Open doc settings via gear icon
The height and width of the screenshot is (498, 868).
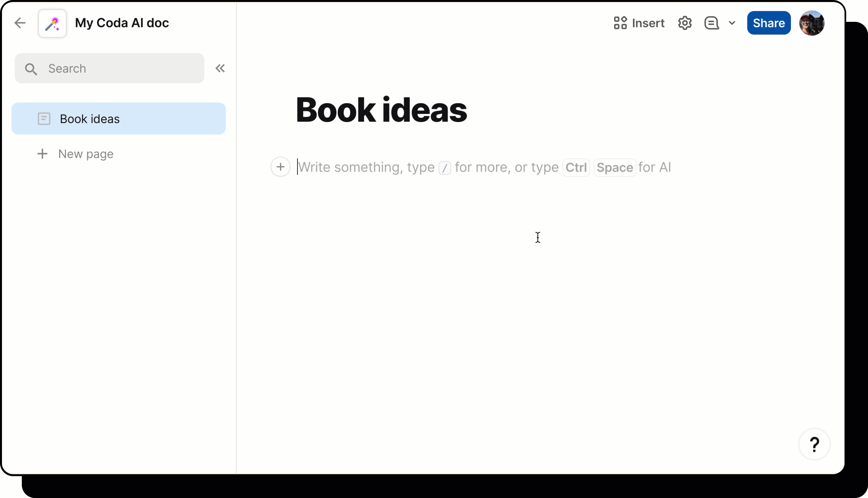[x=685, y=23]
